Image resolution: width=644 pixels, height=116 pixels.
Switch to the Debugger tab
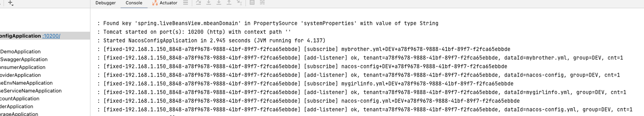tap(106, 3)
